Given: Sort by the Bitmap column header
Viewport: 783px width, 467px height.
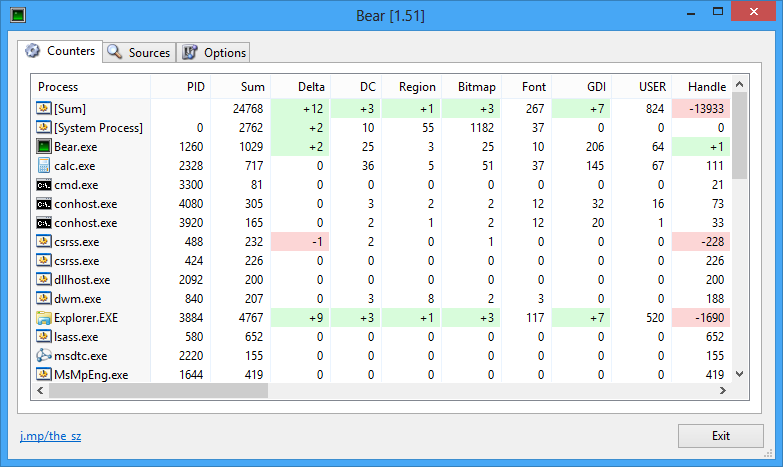Looking at the screenshot, I should (471, 87).
